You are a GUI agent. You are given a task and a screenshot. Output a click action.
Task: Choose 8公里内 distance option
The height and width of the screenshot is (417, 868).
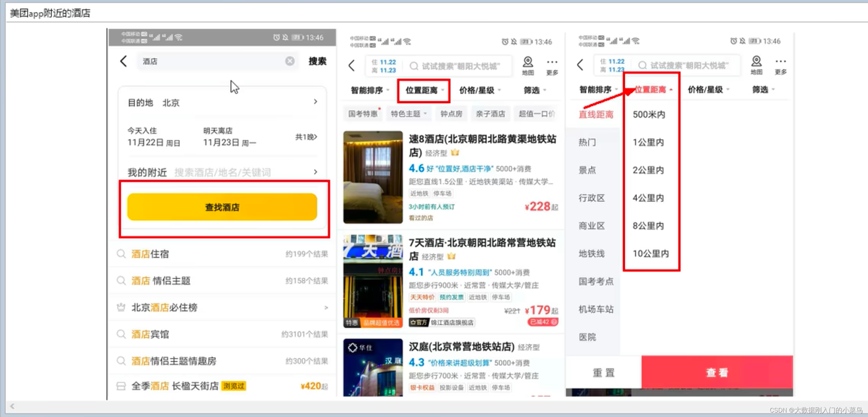648,226
